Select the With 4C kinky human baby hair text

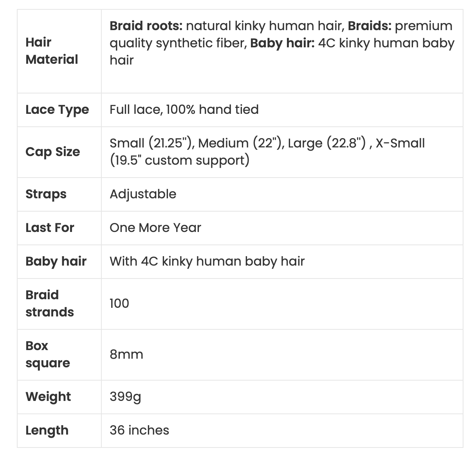coord(207,261)
